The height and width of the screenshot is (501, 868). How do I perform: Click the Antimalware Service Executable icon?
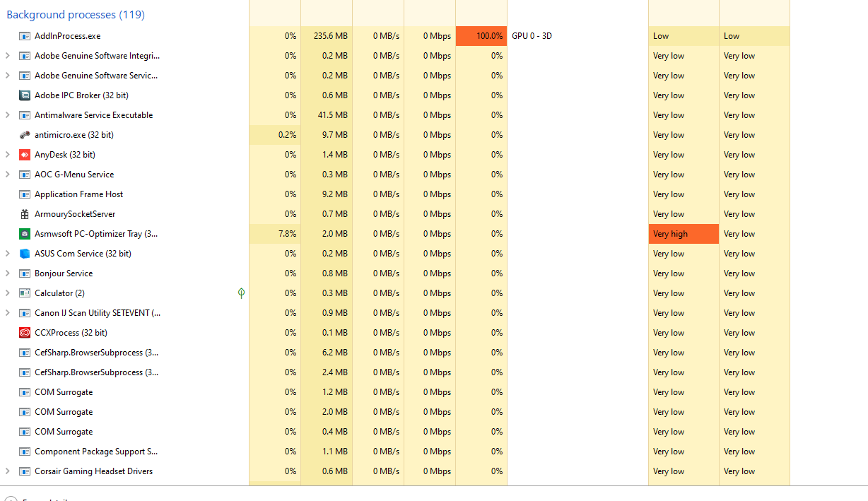click(x=25, y=115)
